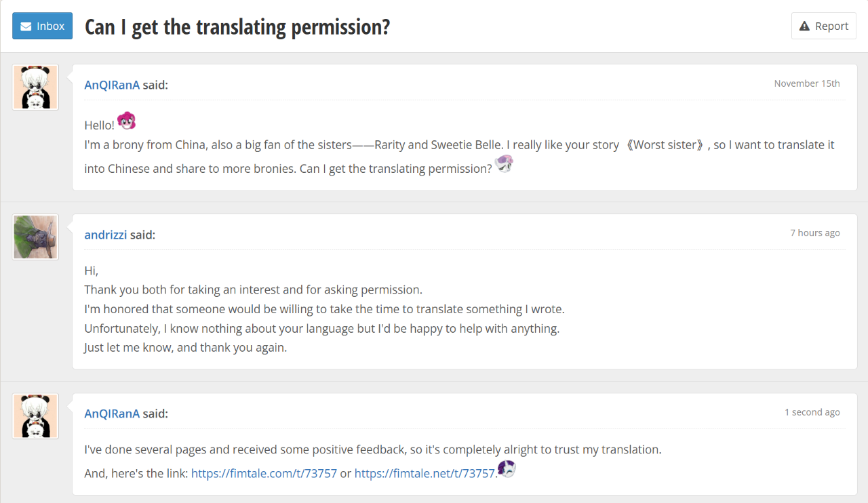Open AnQIRanA's profile link in the first message
868x503 pixels.
coord(112,85)
